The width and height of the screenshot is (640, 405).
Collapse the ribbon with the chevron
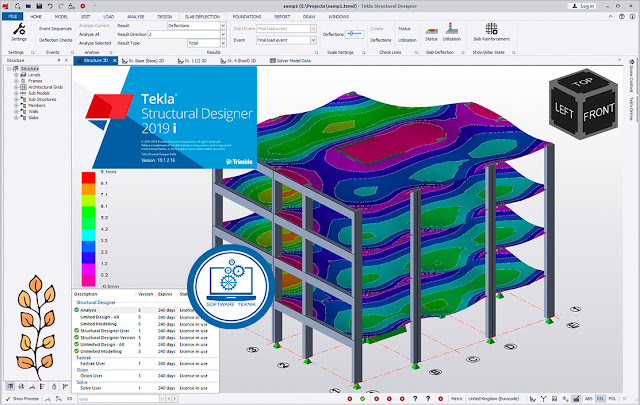(611, 17)
